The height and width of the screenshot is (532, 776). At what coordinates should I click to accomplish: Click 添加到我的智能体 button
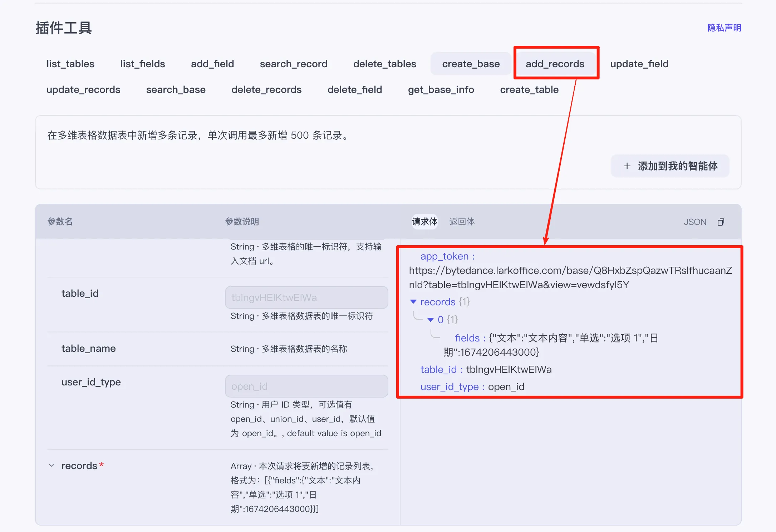(670, 166)
